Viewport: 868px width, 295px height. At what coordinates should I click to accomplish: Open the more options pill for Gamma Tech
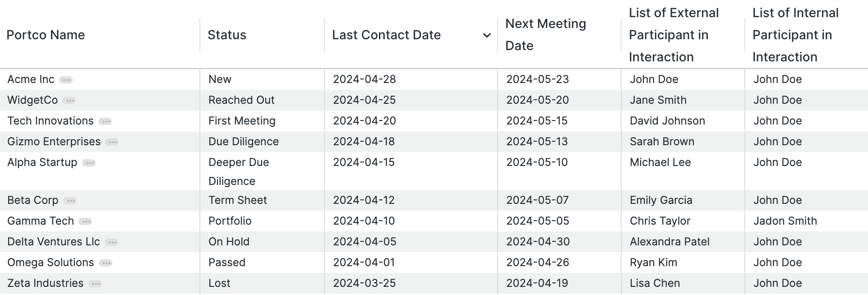click(x=85, y=221)
